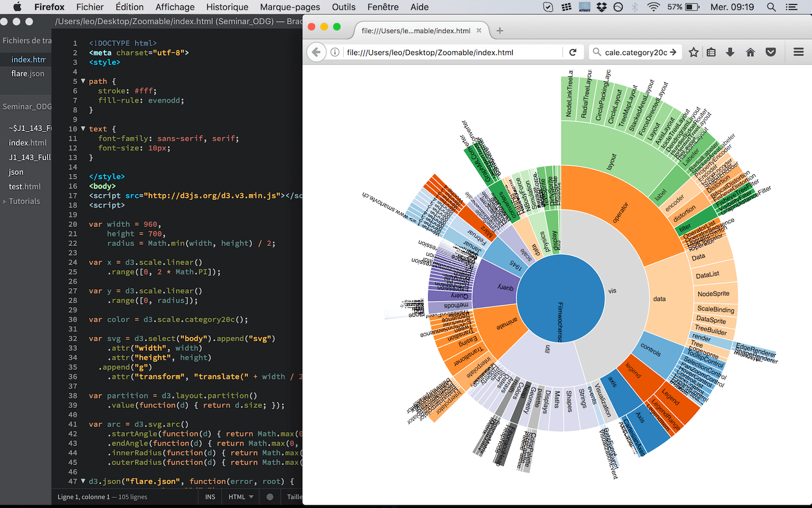Click circular status icon in editor status bar

point(270,497)
